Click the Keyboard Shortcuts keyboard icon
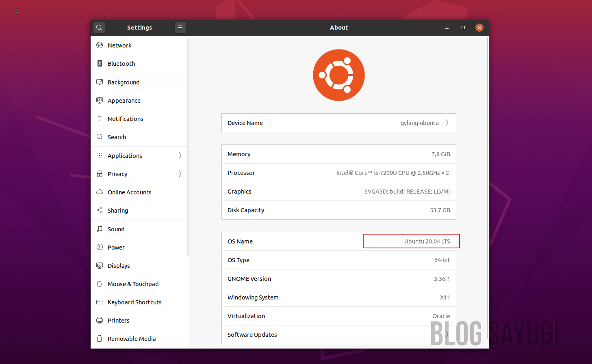This screenshot has width=592, height=364. click(100, 302)
